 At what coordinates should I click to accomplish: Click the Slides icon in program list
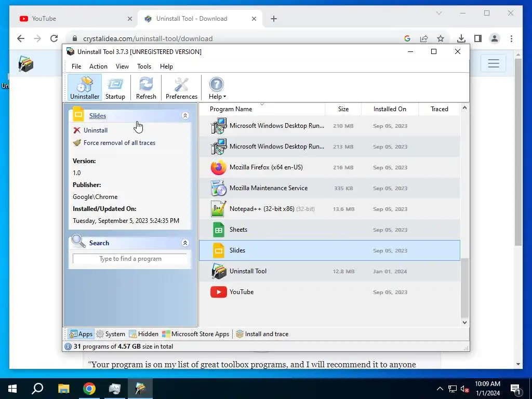219,250
